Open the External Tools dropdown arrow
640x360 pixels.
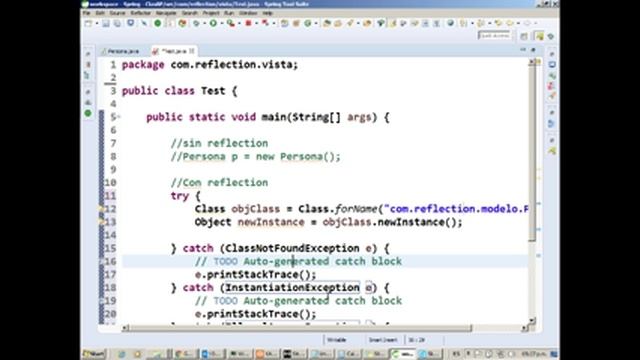pyautogui.click(x=239, y=23)
